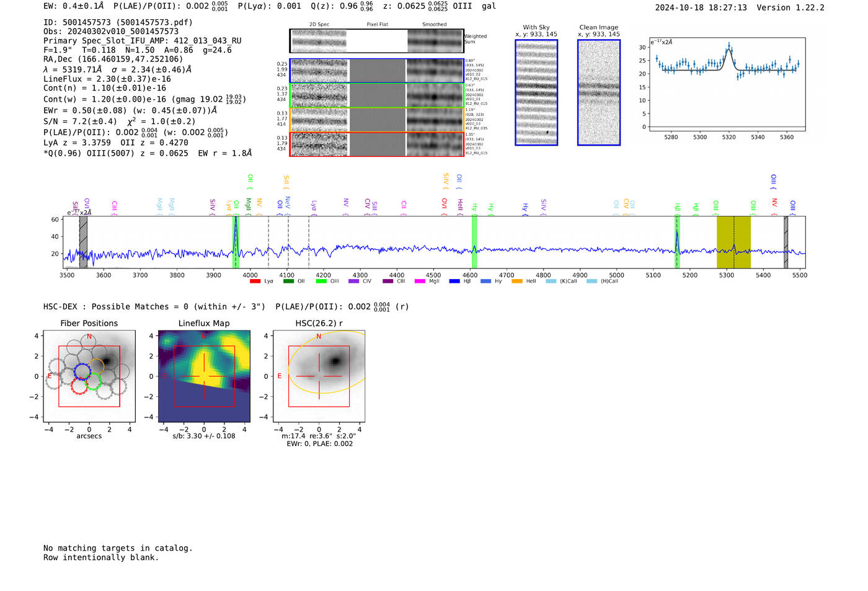Select the HSC(26.2) r image panel
Image resolution: width=868 pixels, height=591 pixels.
point(319,376)
